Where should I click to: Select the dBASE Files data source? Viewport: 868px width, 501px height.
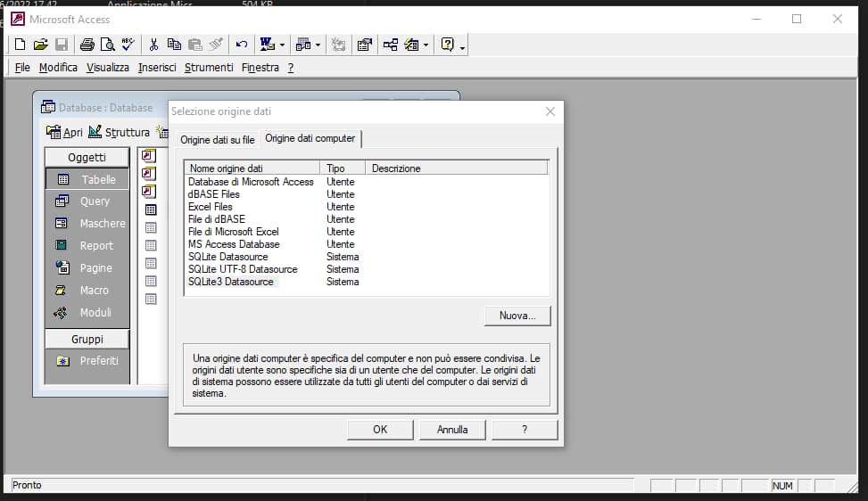214,194
